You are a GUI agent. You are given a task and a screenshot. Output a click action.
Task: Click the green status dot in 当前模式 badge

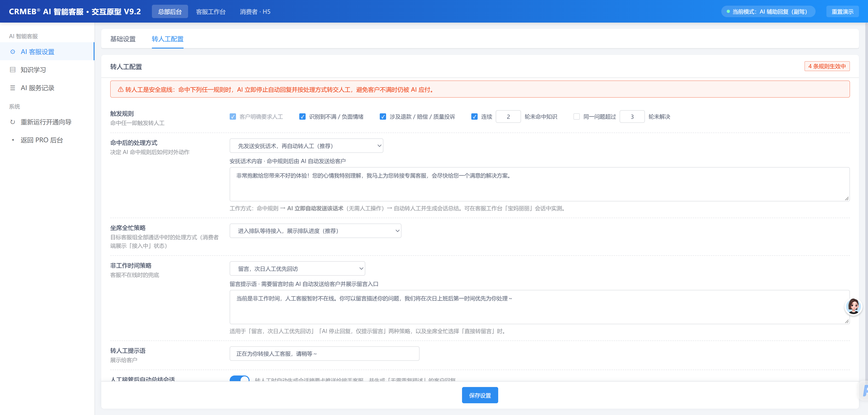click(728, 12)
